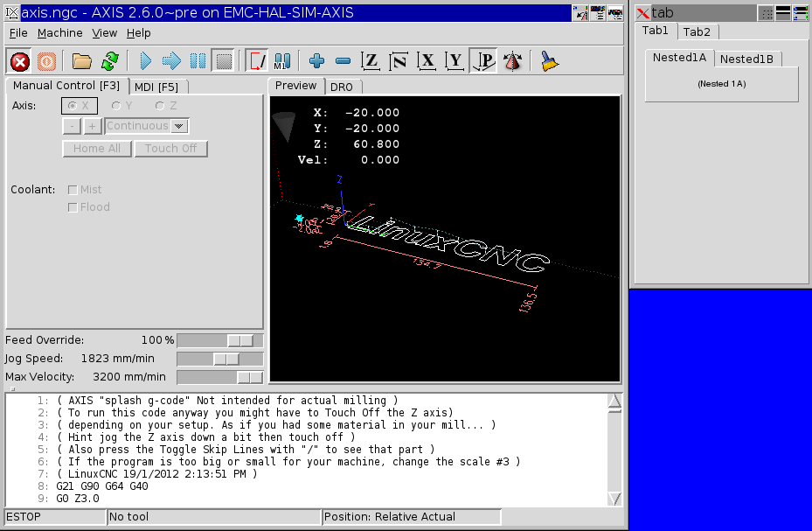Screen dimensions: 812x531
Task: Switch to Manual Control [F3] tab
Action: [66, 86]
